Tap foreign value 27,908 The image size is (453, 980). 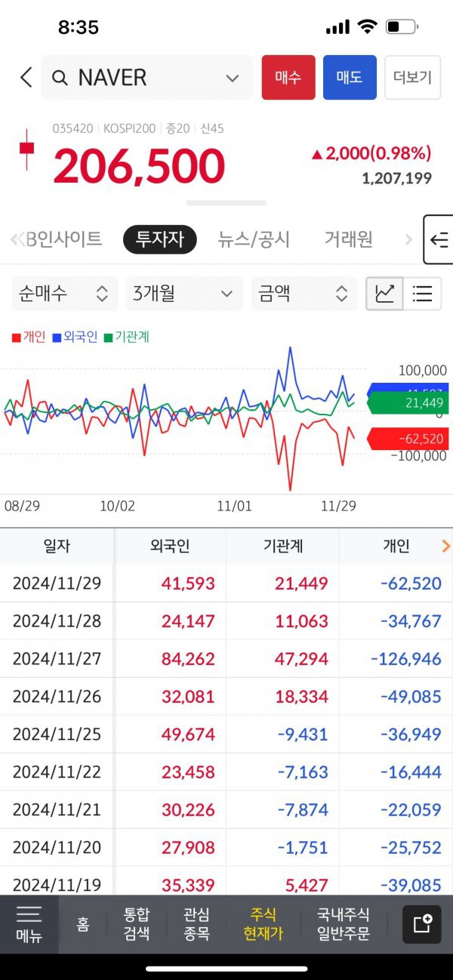click(x=188, y=847)
